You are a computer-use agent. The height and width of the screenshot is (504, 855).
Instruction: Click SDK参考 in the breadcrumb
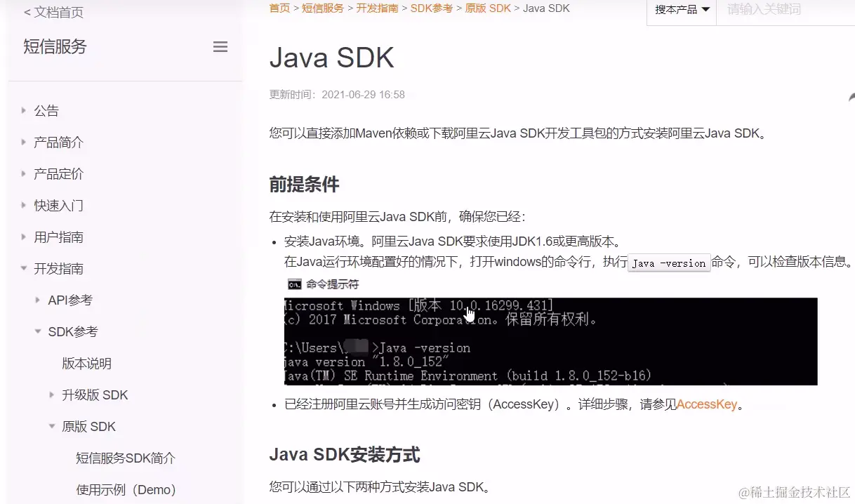432,8
